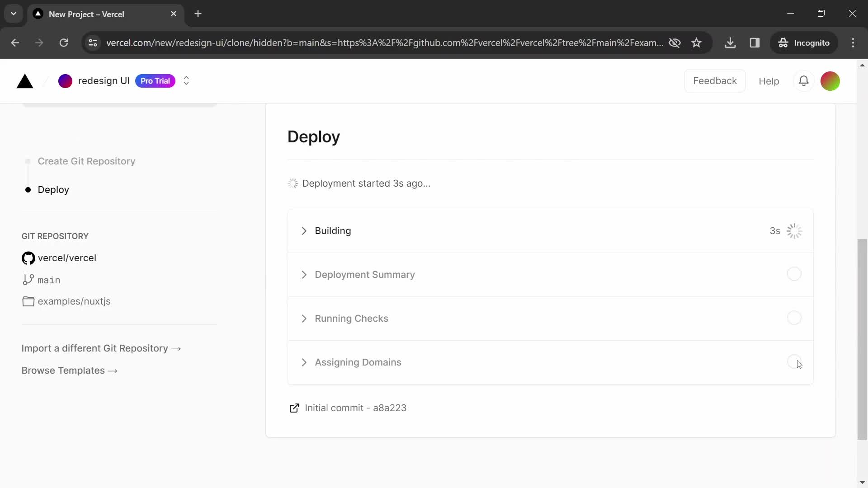Image resolution: width=868 pixels, height=488 pixels.
Task: Click the Help button in header
Action: 770,81
